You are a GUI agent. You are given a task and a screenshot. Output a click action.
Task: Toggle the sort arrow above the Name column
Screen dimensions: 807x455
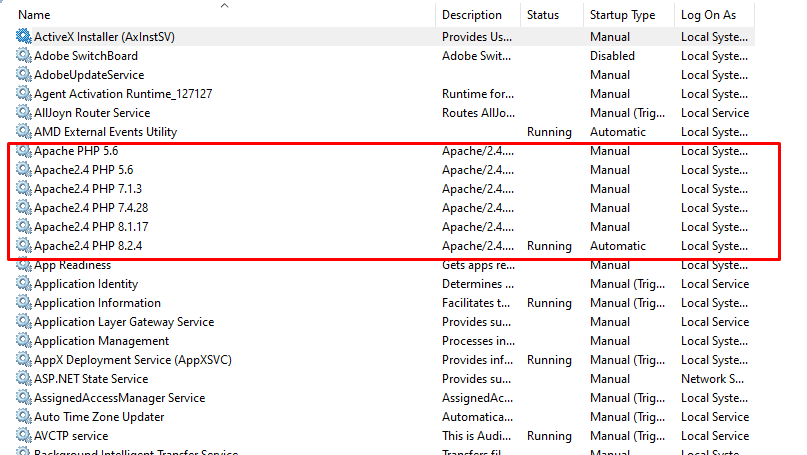point(224,5)
